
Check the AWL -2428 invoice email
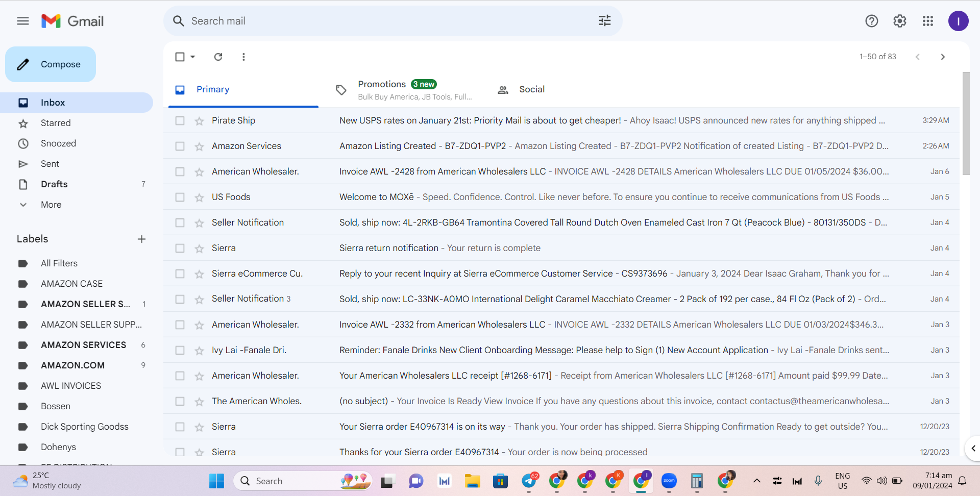pyautogui.click(x=180, y=171)
